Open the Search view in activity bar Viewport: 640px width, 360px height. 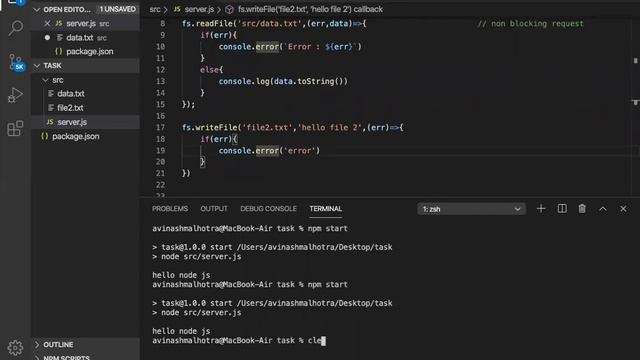point(16,28)
